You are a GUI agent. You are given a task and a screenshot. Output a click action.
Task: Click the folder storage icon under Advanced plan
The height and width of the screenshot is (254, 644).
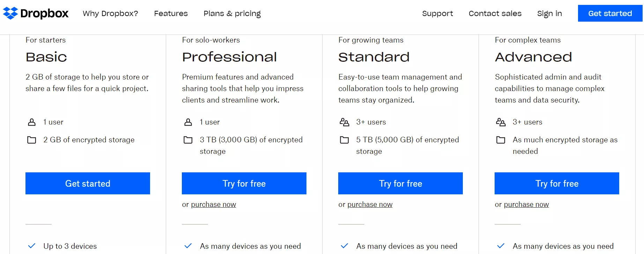pos(501,140)
